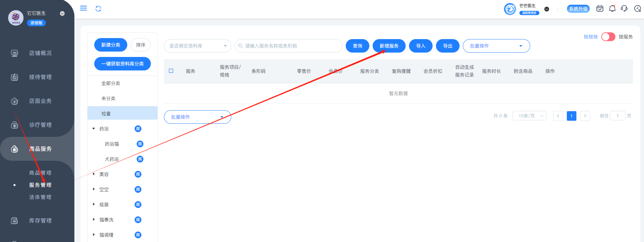The height and width of the screenshot is (242, 644).
Task: Click the 库 badge beside 药浴
Action: click(x=138, y=129)
